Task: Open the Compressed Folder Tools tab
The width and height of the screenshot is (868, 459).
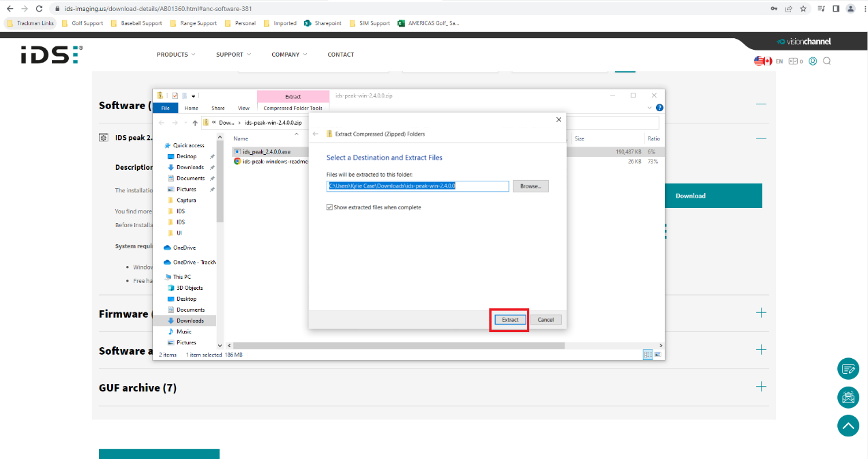Action: click(x=293, y=108)
